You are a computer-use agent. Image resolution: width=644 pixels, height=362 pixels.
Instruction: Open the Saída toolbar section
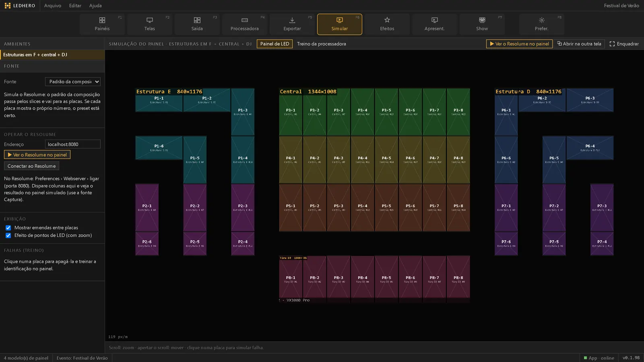pos(197,24)
